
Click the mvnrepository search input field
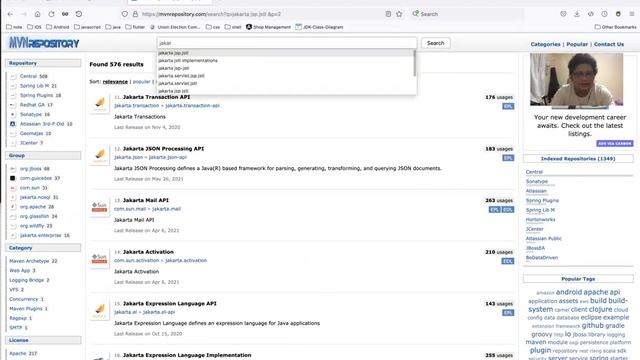click(287, 43)
